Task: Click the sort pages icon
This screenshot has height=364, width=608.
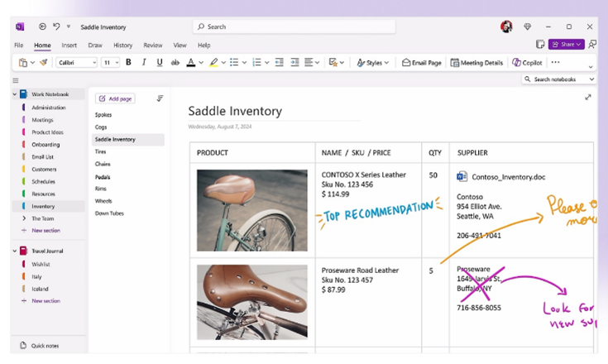Action: click(x=160, y=98)
